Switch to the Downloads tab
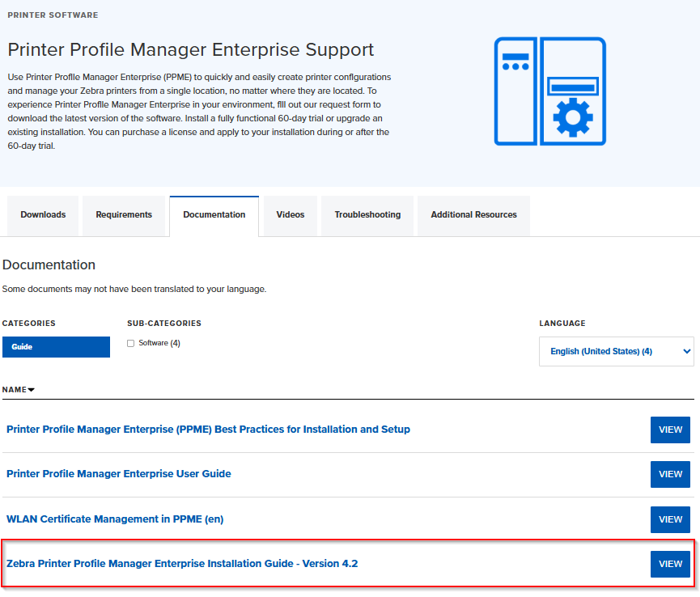700x597 pixels. pos(43,214)
